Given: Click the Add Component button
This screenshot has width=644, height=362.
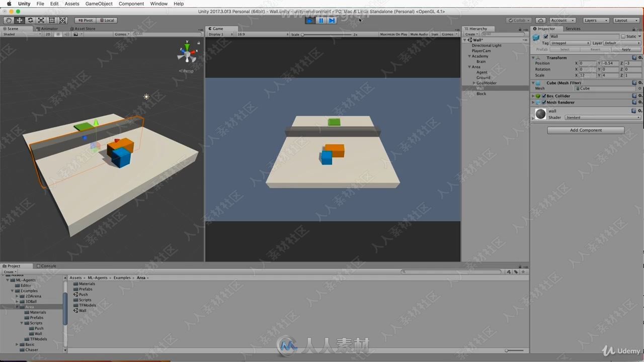Looking at the screenshot, I should pyautogui.click(x=586, y=130).
